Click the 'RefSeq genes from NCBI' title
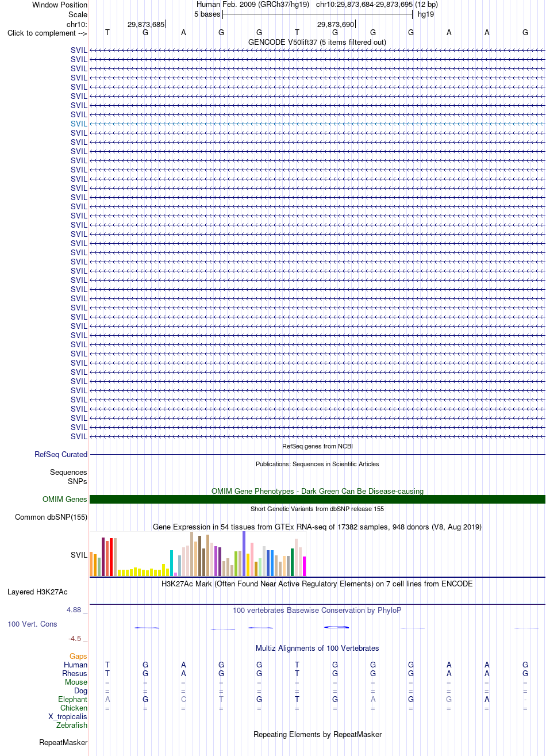The width and height of the screenshot is (546, 756). pos(317,446)
